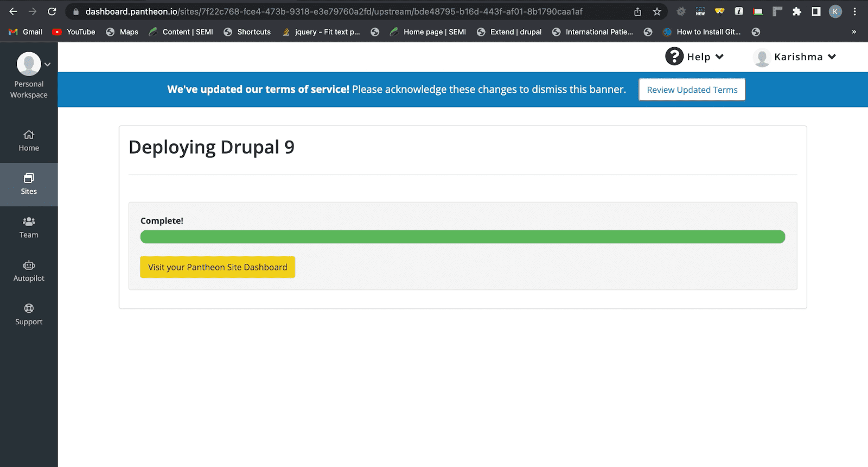Expand the Karishma account dropdown chevron
The width and height of the screenshot is (868, 467).
[832, 56]
